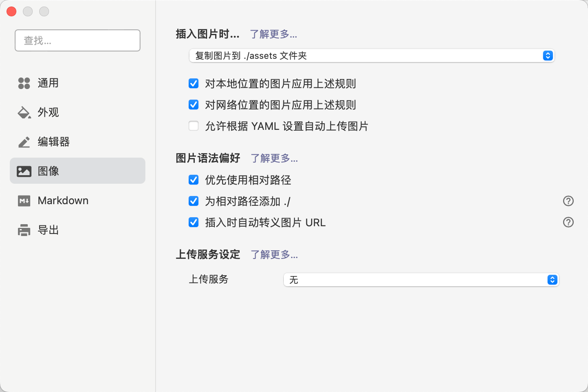Select the 编辑器 pencil icon

tap(24, 142)
